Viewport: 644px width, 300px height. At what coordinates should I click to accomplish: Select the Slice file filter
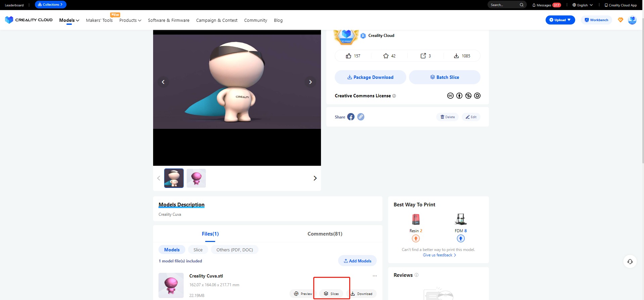point(198,250)
